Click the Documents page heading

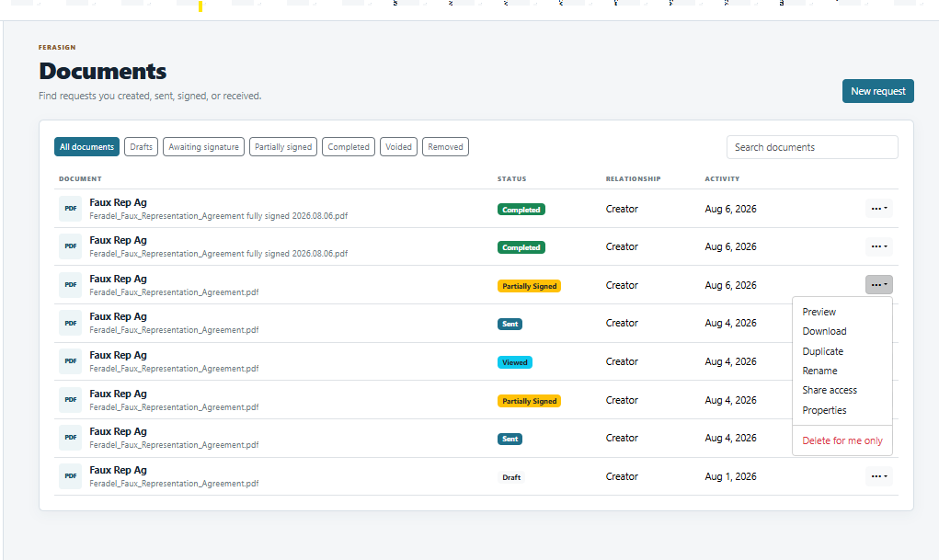click(x=102, y=72)
